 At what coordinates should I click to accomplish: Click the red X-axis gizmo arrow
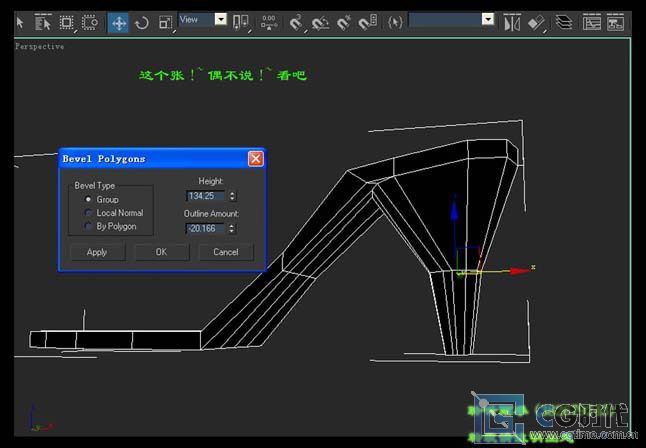tap(520, 271)
